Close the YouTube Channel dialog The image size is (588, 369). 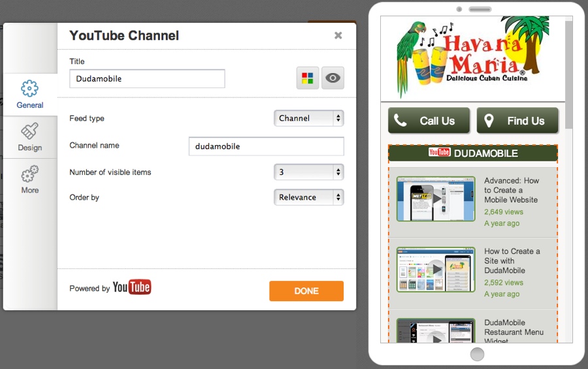[338, 35]
